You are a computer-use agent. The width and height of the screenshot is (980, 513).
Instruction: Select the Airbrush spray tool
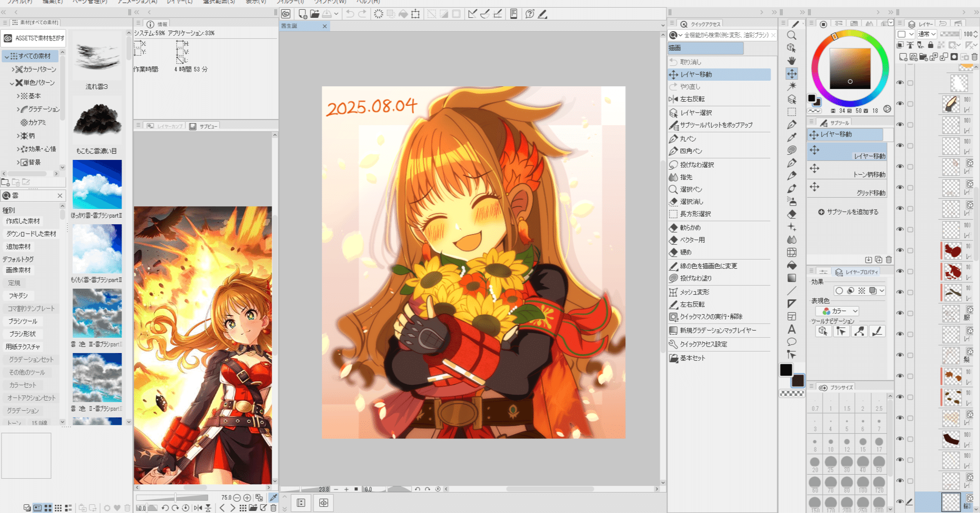(x=792, y=201)
